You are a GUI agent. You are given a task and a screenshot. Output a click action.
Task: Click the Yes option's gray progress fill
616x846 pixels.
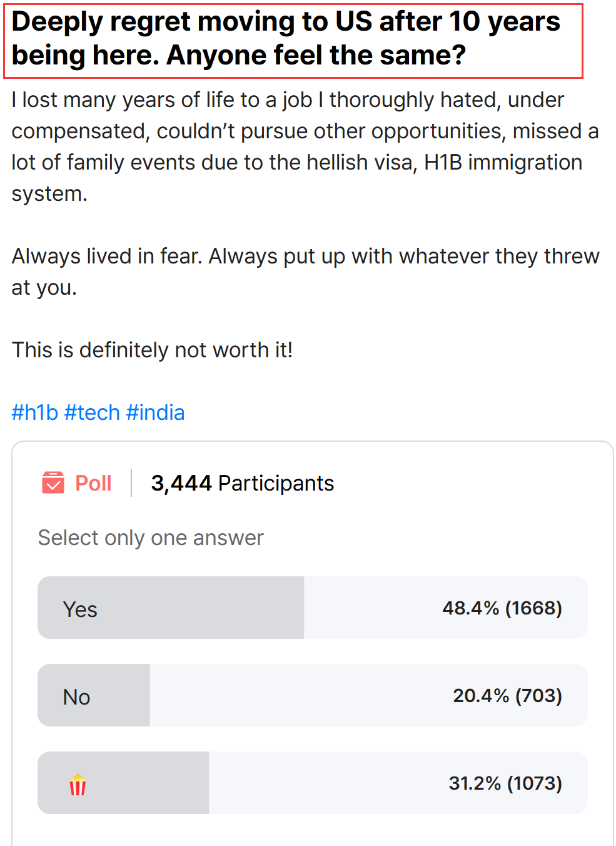tap(171, 608)
